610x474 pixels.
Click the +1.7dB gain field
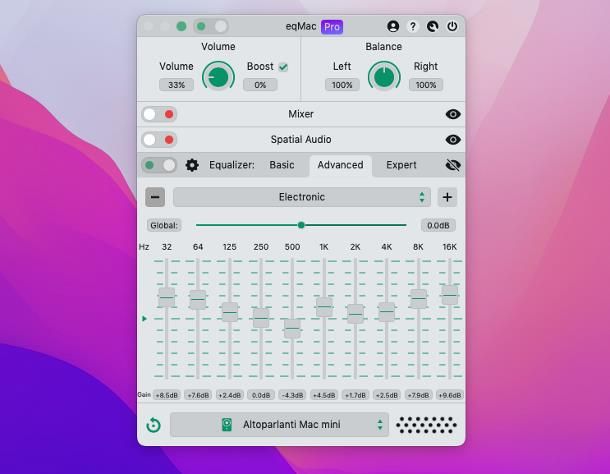[x=356, y=395]
